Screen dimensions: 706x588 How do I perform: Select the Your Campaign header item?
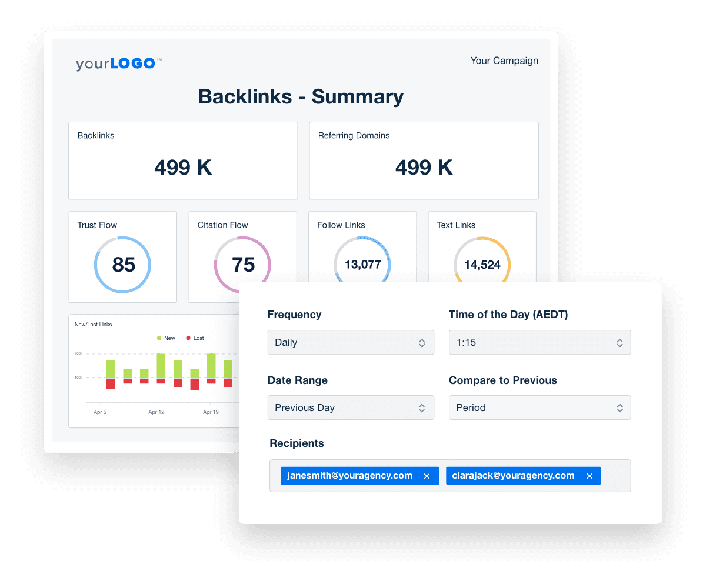[504, 61]
